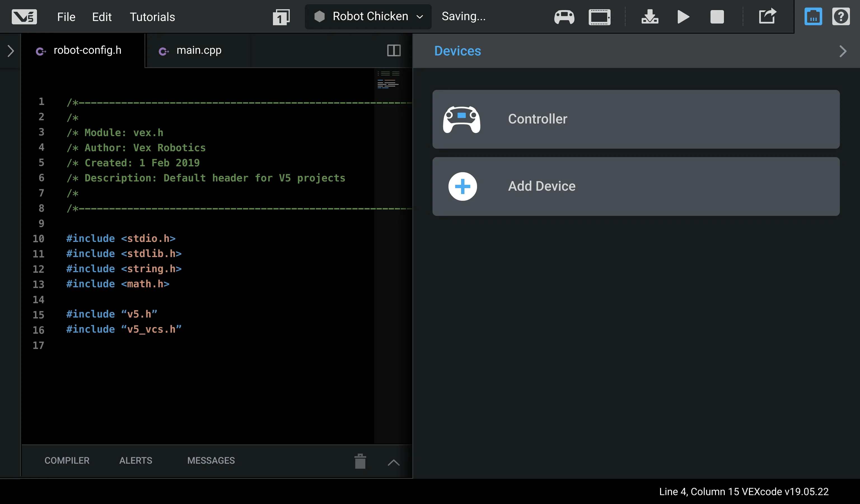This screenshot has width=860, height=504.
Task: Click the VEX V5 logo icon
Action: pyautogui.click(x=24, y=17)
